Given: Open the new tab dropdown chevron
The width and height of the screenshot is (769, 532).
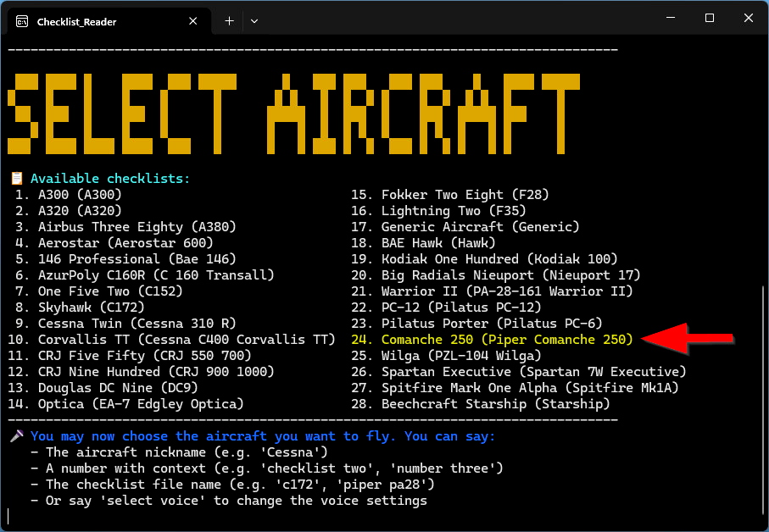Looking at the screenshot, I should 254,20.
